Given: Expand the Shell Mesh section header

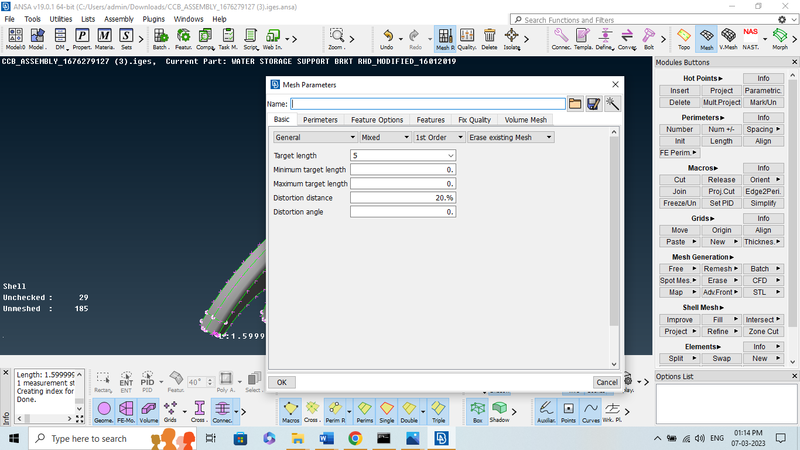Looking at the screenshot, I should click(x=703, y=308).
